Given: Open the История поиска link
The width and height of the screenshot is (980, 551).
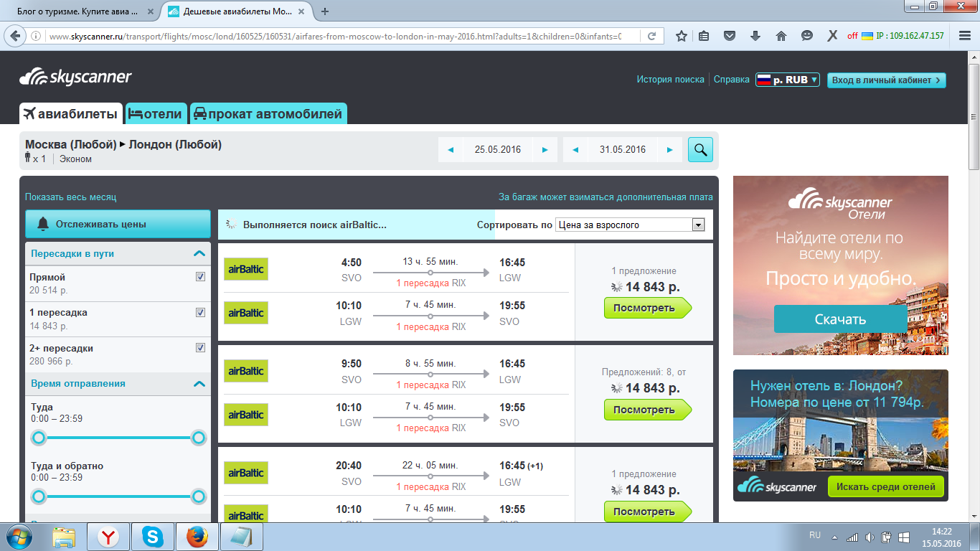Looking at the screenshot, I should point(671,80).
